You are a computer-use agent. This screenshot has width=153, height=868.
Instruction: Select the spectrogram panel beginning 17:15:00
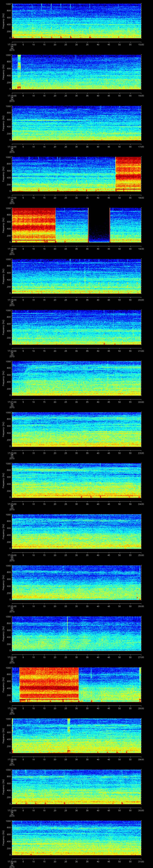pyautogui.click(x=76, y=72)
